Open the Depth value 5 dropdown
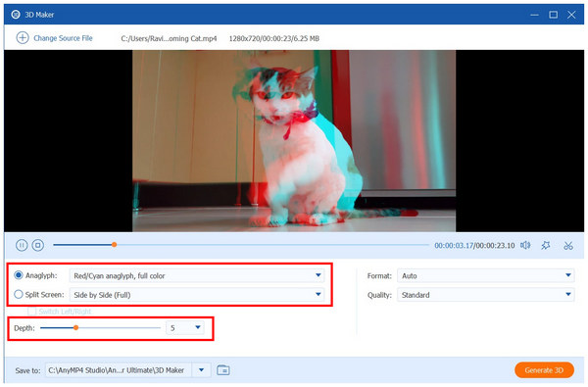Screen dimensions: 588x387 (x=185, y=328)
